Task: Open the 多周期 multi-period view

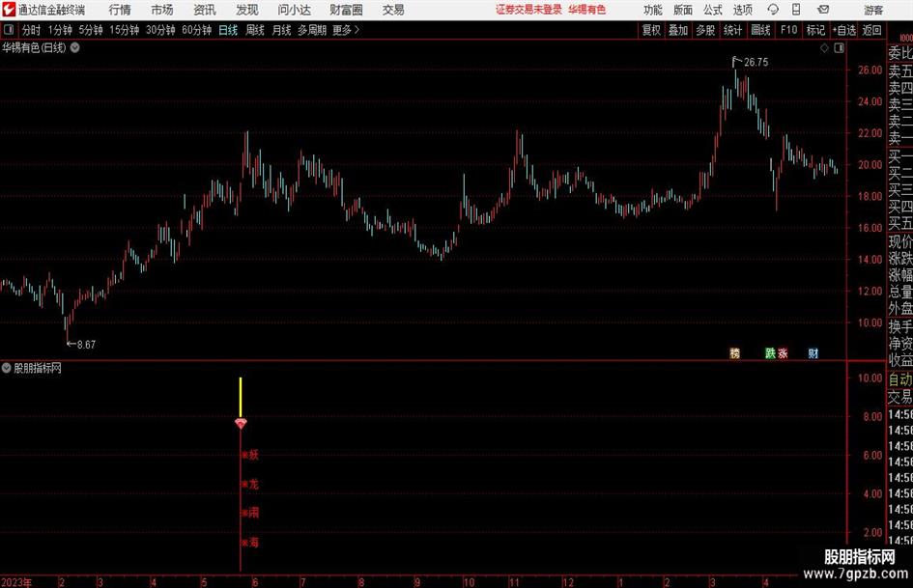Action: [x=312, y=30]
